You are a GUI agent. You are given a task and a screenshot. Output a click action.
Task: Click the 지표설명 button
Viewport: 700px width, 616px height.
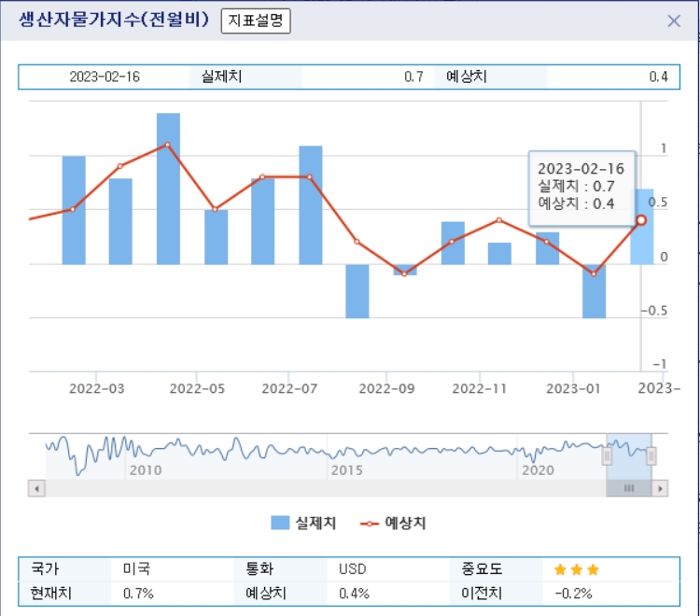click(256, 21)
